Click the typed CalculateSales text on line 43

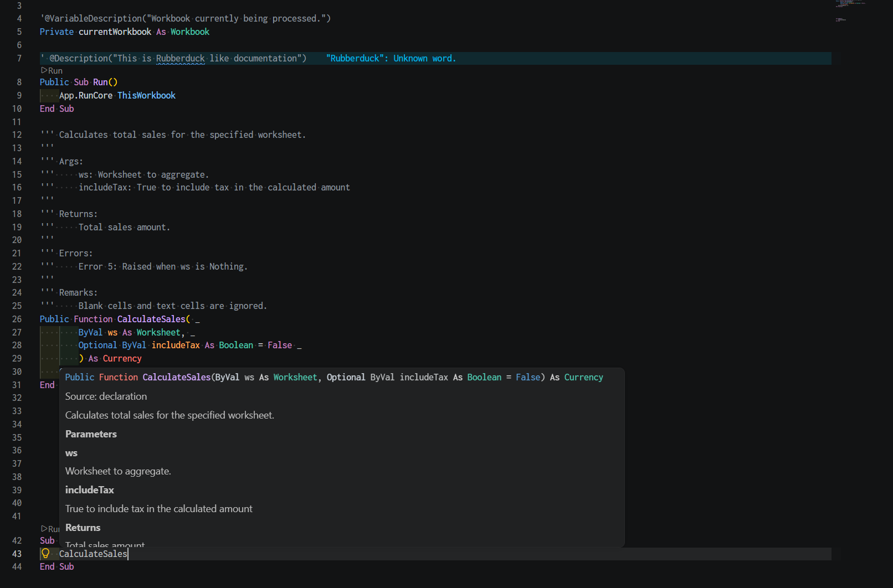93,554
